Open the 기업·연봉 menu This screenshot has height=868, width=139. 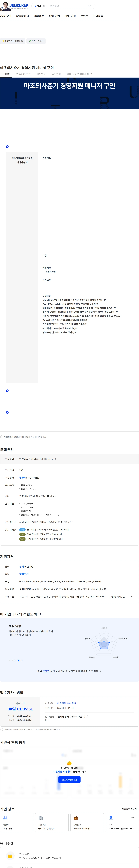point(70,16)
